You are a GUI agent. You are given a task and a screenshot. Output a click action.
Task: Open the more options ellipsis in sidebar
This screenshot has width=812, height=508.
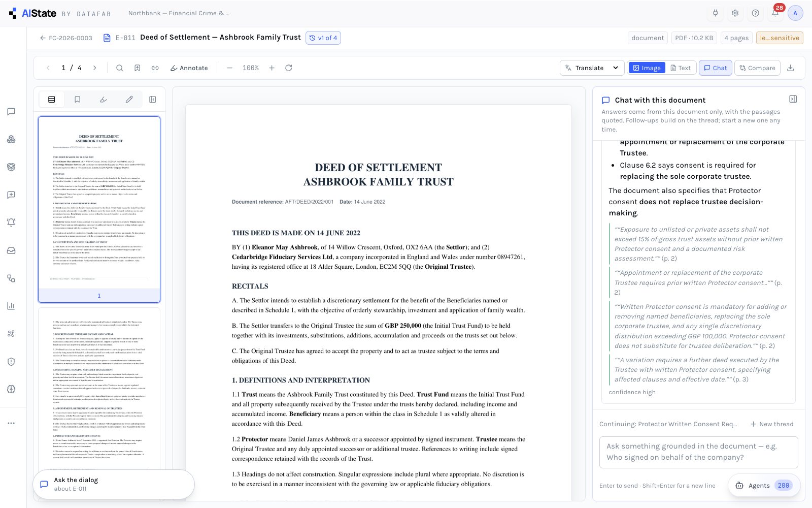pyautogui.click(x=11, y=423)
